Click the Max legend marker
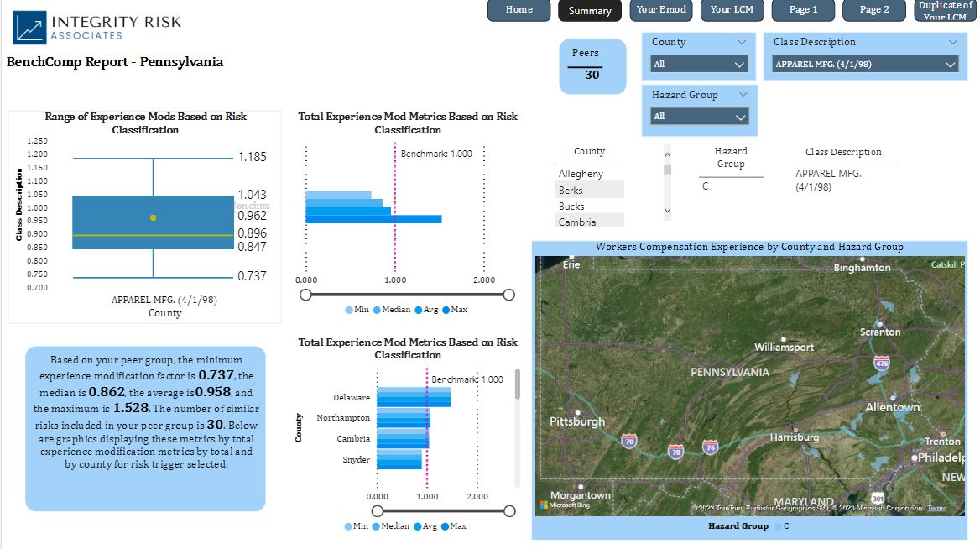The image size is (980, 549). pos(446,310)
